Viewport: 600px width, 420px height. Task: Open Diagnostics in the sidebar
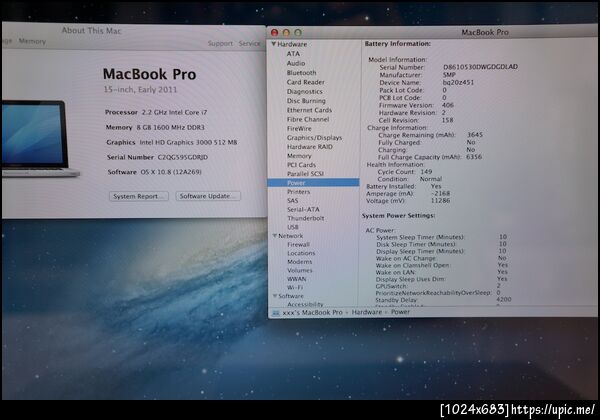point(305,92)
